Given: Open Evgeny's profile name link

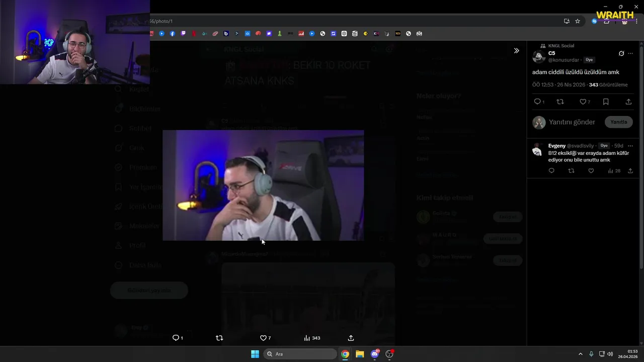Looking at the screenshot, I should pos(557,146).
